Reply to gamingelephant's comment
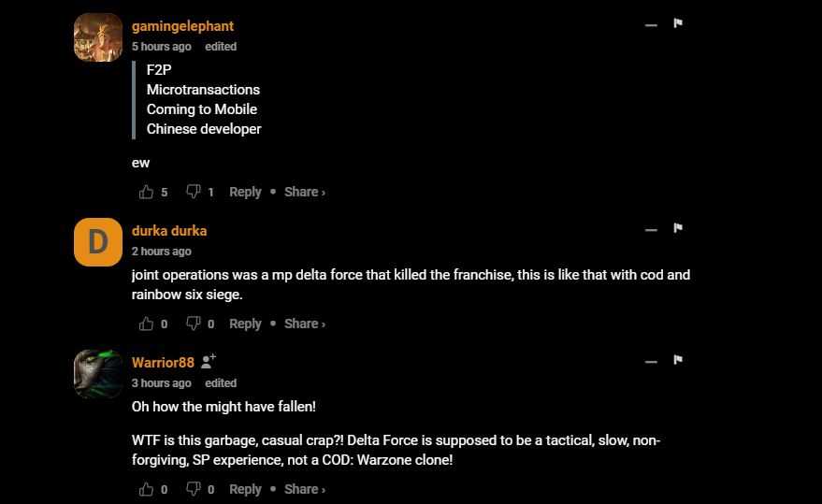Viewport: 822px width, 504px height. click(x=245, y=192)
